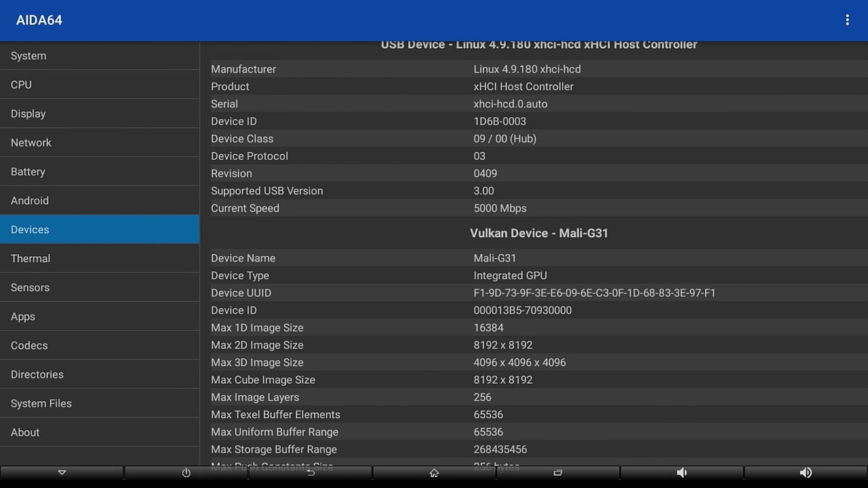Open the Codecs section
Viewport: 868px width, 488px height.
[100, 346]
